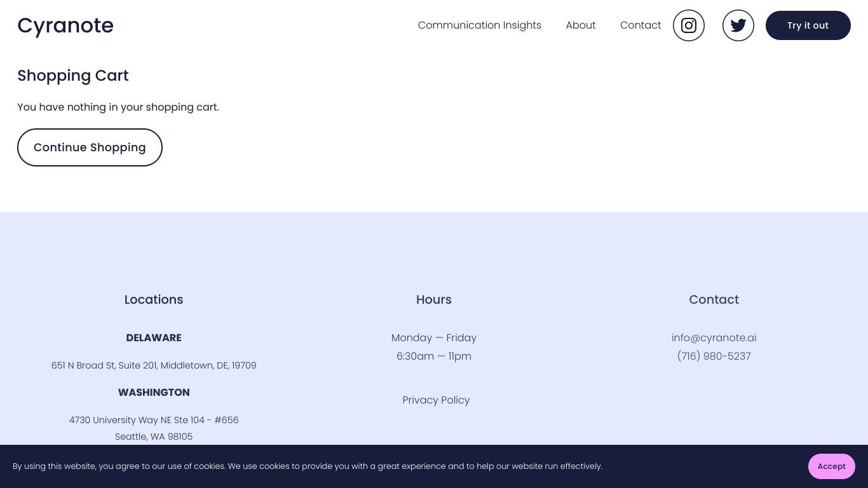
Task: Click the 651 N Broad St address
Action: 154,365
